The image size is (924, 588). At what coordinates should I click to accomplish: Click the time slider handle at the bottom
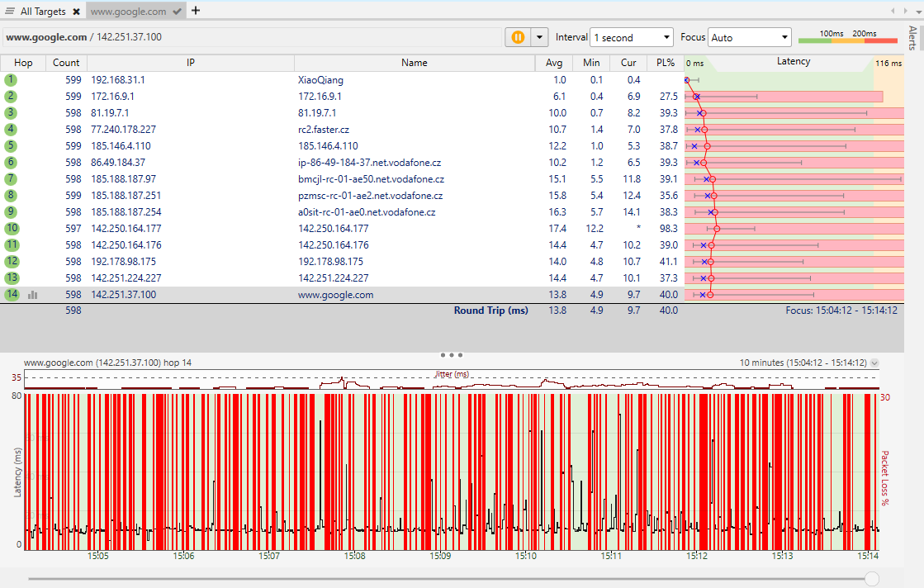tap(871, 579)
